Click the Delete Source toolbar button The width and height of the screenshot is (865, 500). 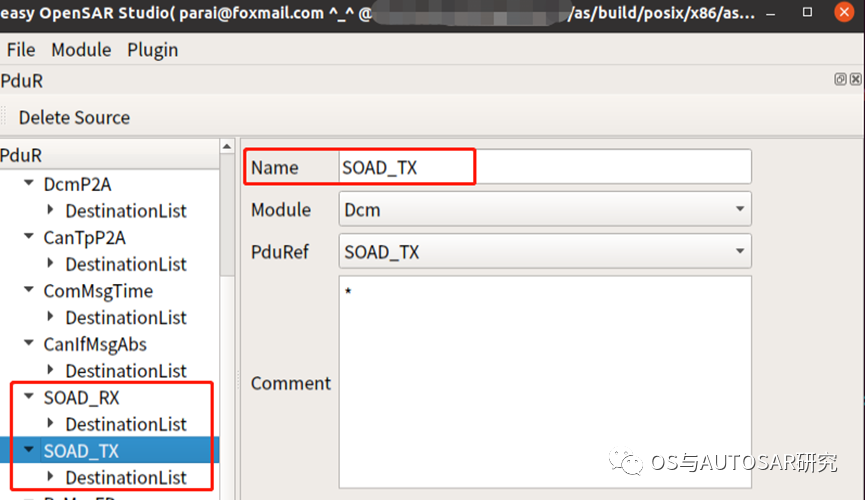(x=74, y=118)
